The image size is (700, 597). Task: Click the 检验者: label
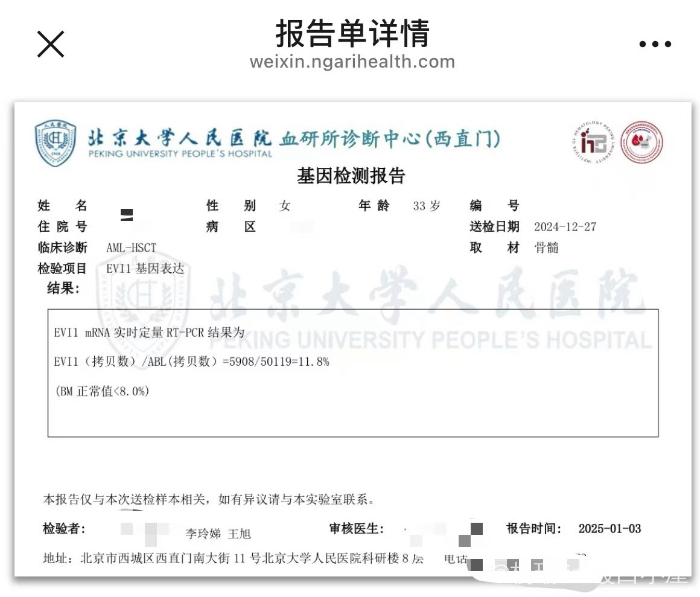(x=64, y=529)
